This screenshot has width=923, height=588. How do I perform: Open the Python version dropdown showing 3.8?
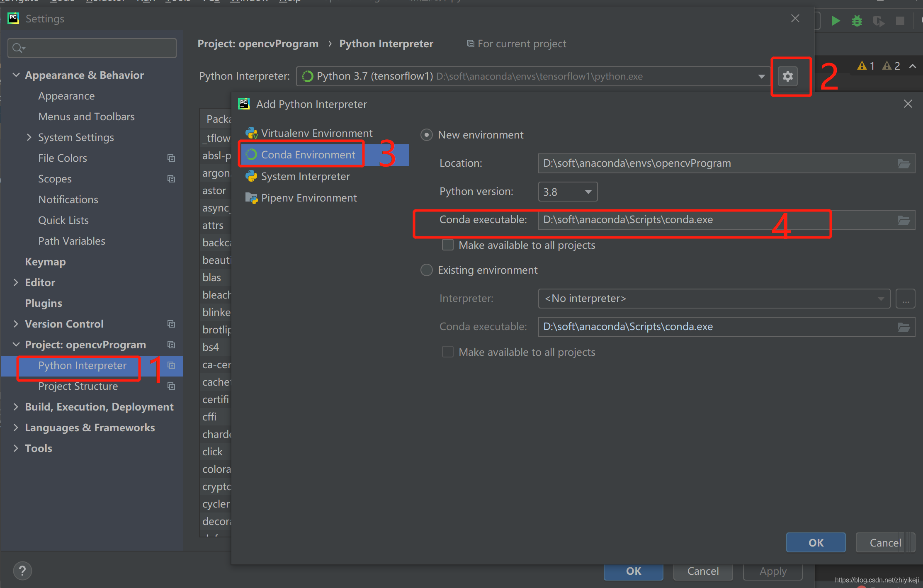tap(568, 192)
